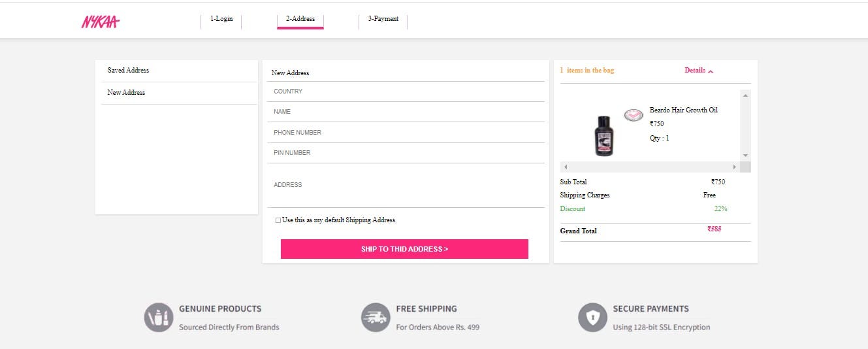
Task: Click the bag scroll right arrow
Action: [735, 167]
